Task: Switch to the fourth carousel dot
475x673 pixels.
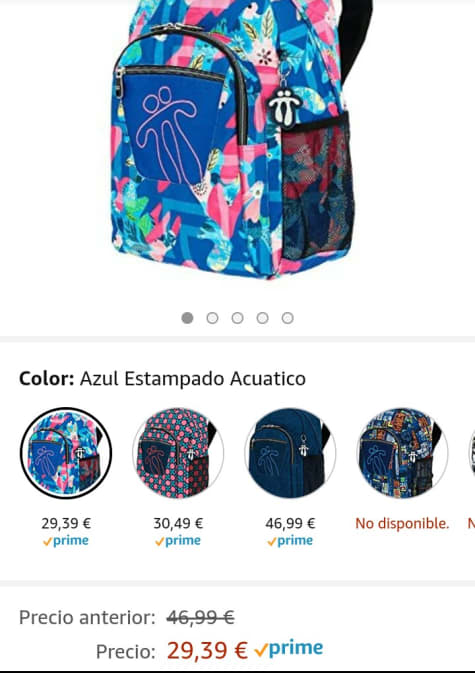Action: 263,318
